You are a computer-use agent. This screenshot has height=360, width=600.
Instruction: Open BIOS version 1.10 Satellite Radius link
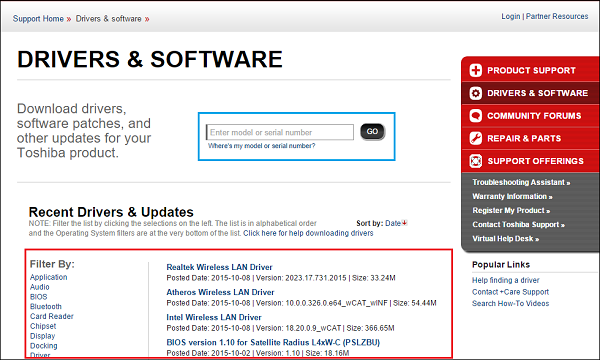(x=273, y=342)
